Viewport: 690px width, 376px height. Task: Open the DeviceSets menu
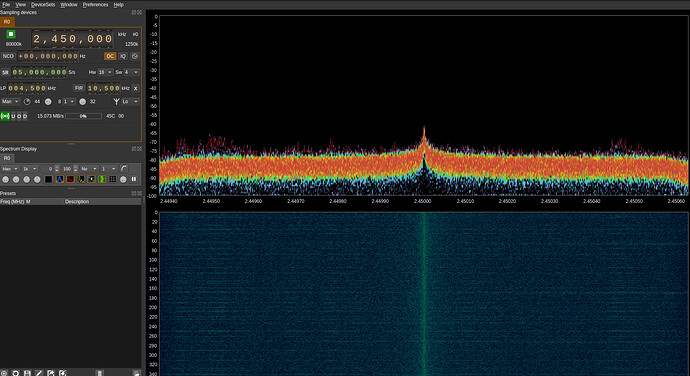click(43, 4)
